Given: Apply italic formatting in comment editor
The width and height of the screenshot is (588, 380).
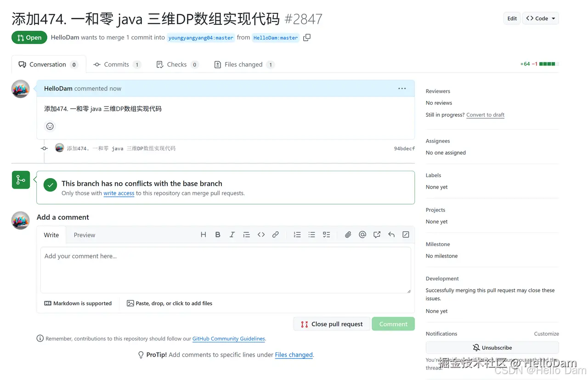Looking at the screenshot, I should (x=232, y=235).
